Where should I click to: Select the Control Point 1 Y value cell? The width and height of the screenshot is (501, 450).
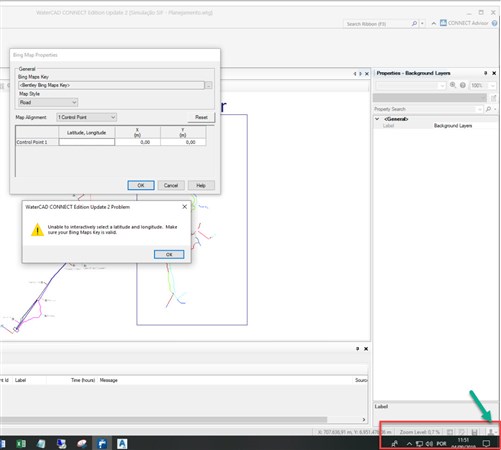click(183, 142)
